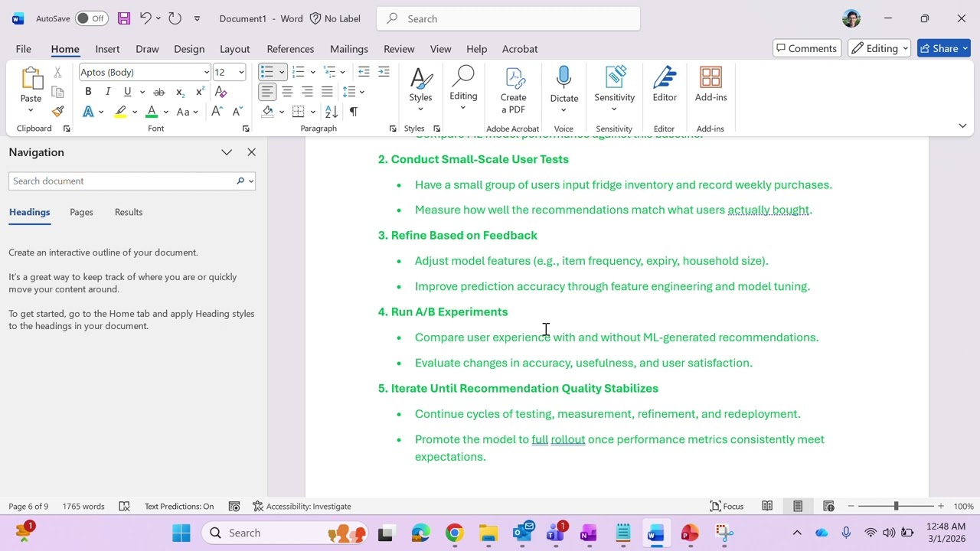Switch to Read Mode view
980x551 pixels.
point(767,507)
